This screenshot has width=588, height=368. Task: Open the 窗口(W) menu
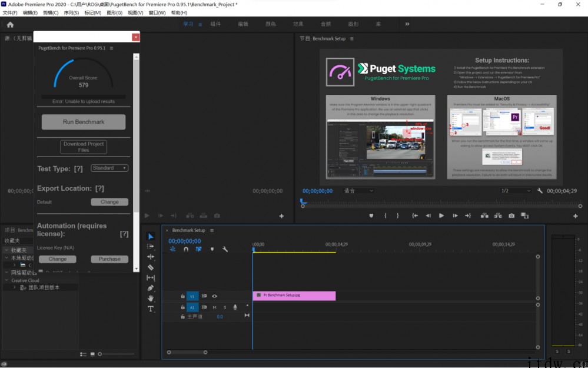pos(157,13)
